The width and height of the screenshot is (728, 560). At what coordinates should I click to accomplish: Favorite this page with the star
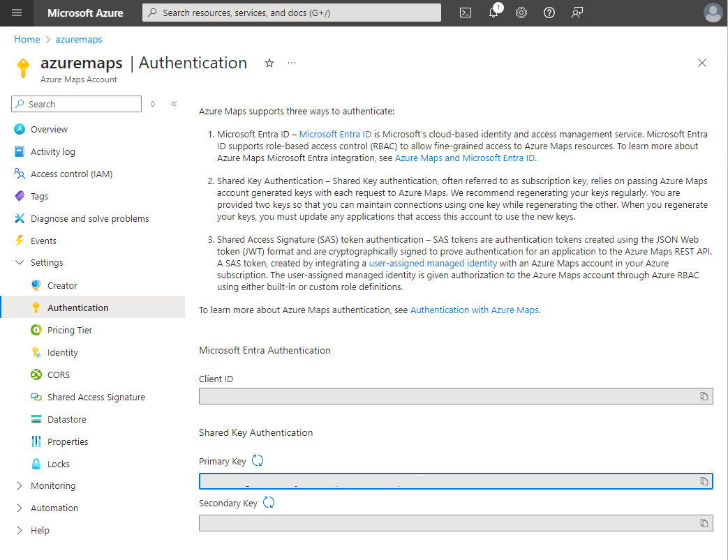pyautogui.click(x=269, y=63)
